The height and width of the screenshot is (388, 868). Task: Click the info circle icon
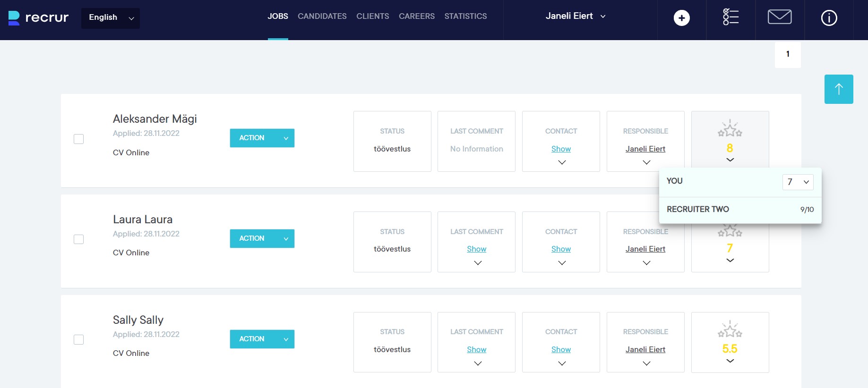[x=829, y=18]
